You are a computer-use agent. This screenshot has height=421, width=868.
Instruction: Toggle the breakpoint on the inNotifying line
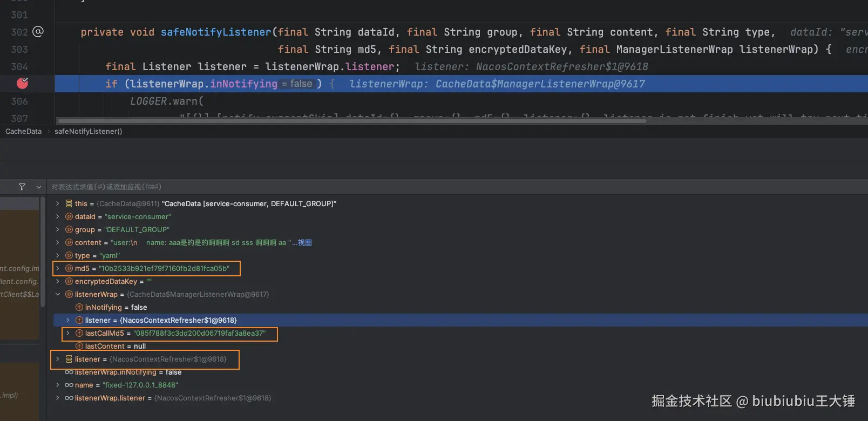click(x=22, y=83)
